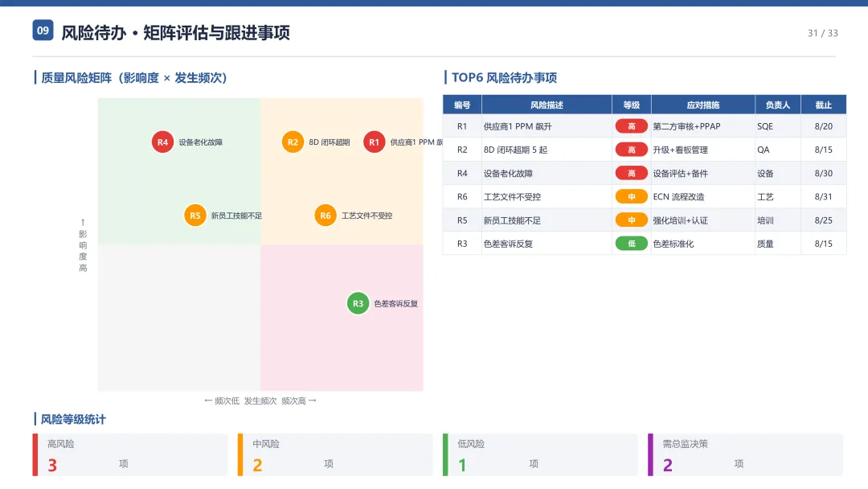
Task: Click the 编号 column header
Action: [x=462, y=105]
